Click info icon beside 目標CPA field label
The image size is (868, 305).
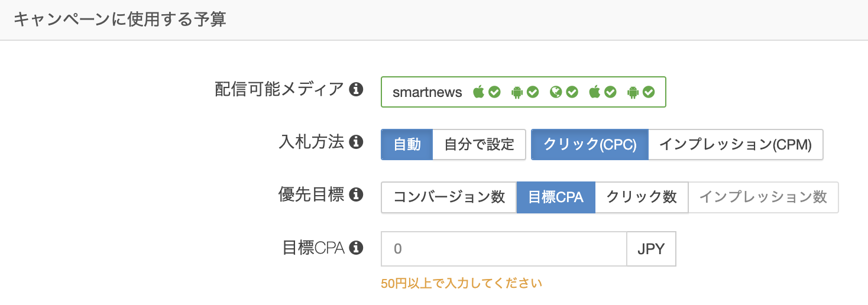click(x=355, y=248)
